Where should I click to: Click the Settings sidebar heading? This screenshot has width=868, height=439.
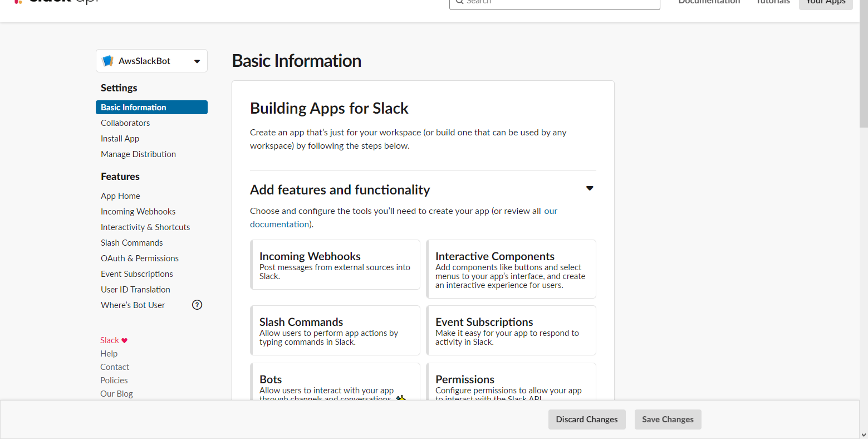119,88
